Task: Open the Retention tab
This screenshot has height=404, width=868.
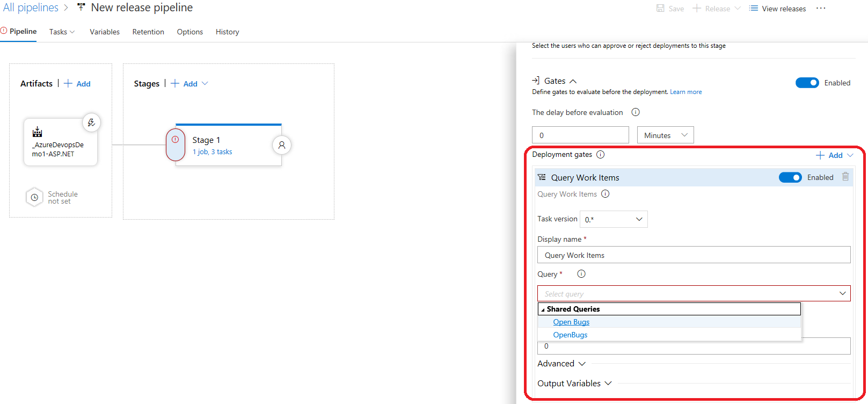Action: tap(148, 32)
